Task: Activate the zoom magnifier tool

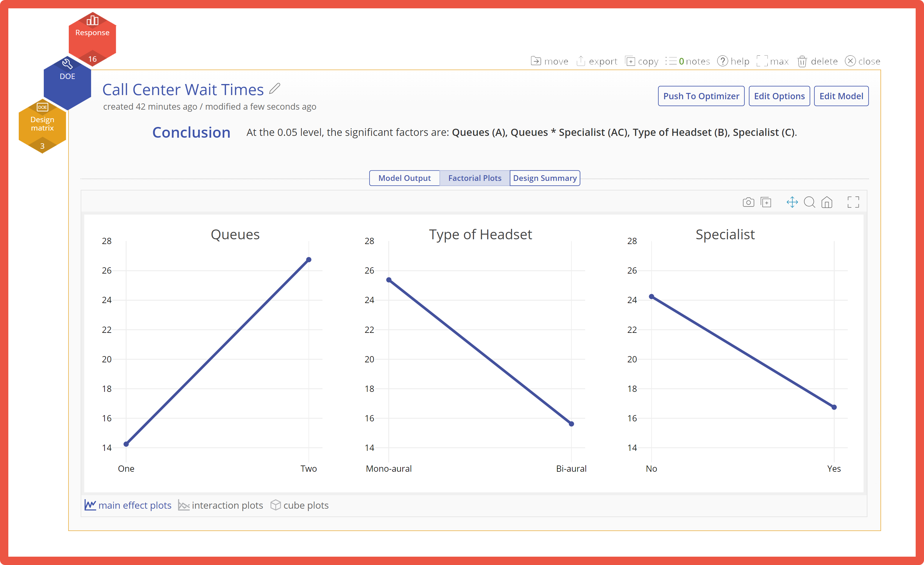Action: tap(809, 203)
